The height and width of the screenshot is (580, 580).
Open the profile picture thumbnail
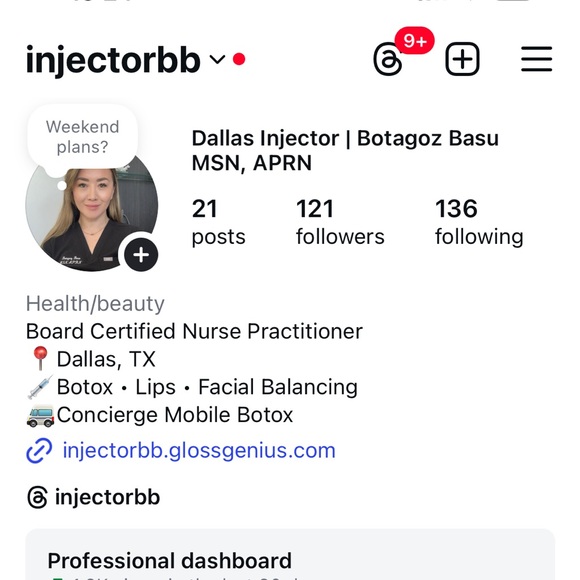click(x=91, y=212)
